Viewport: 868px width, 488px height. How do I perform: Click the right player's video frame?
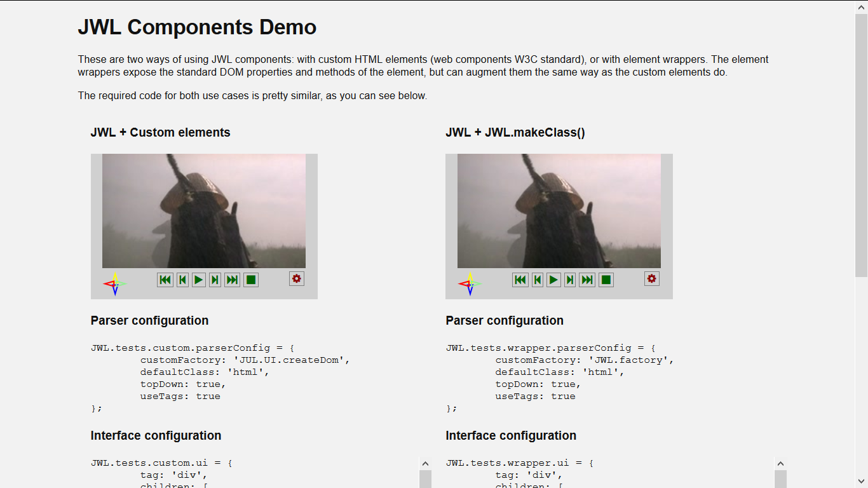click(559, 210)
